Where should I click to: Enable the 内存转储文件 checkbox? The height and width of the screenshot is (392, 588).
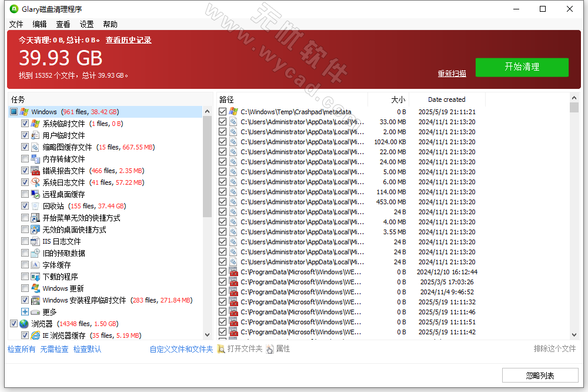[x=24, y=159]
